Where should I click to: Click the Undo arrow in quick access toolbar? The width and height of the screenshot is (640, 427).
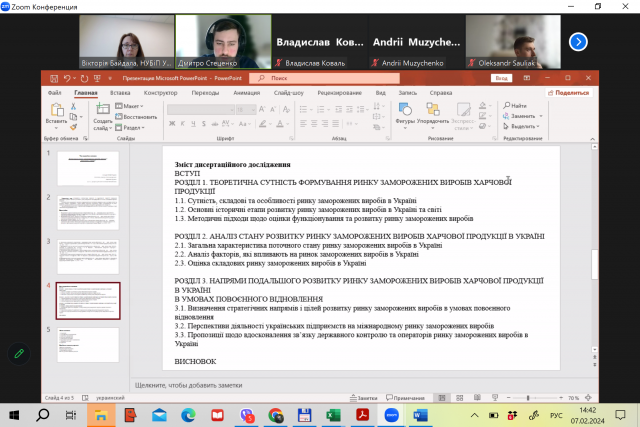click(67, 78)
